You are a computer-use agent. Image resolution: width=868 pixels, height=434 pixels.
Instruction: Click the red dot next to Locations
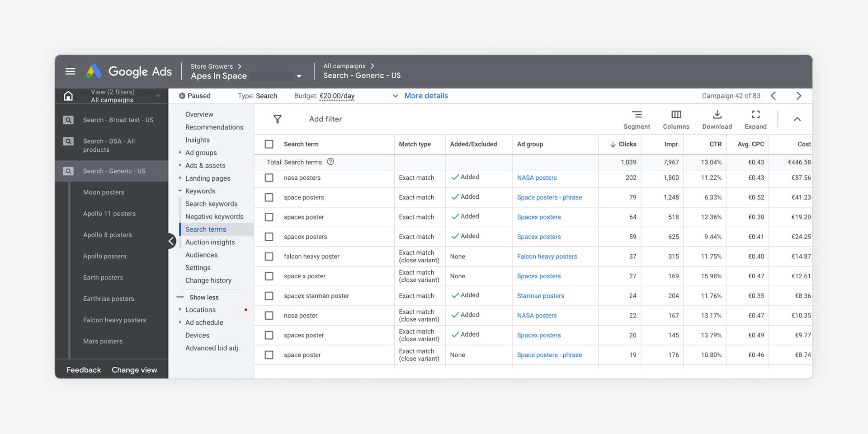(246, 310)
